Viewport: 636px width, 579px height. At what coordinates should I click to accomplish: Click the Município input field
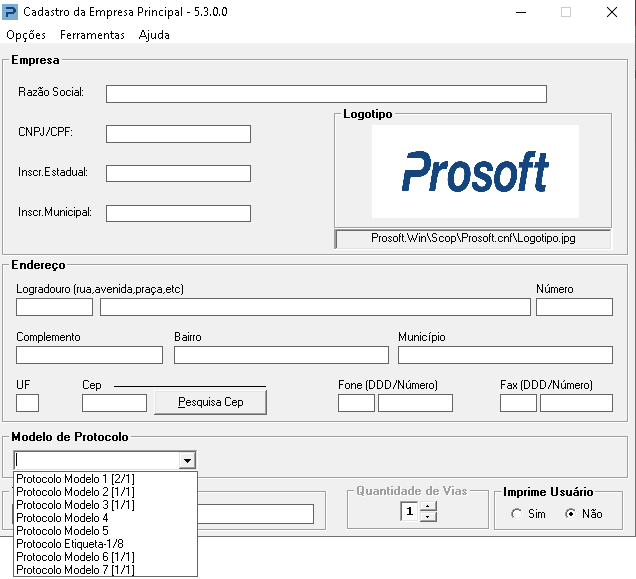505,355
